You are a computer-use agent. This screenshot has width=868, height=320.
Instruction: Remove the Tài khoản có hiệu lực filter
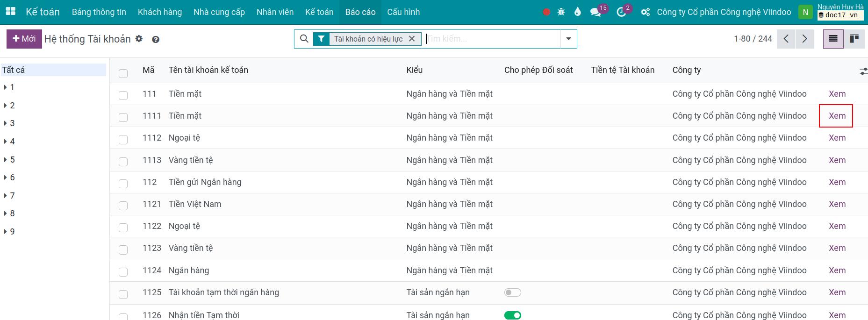pyautogui.click(x=412, y=39)
